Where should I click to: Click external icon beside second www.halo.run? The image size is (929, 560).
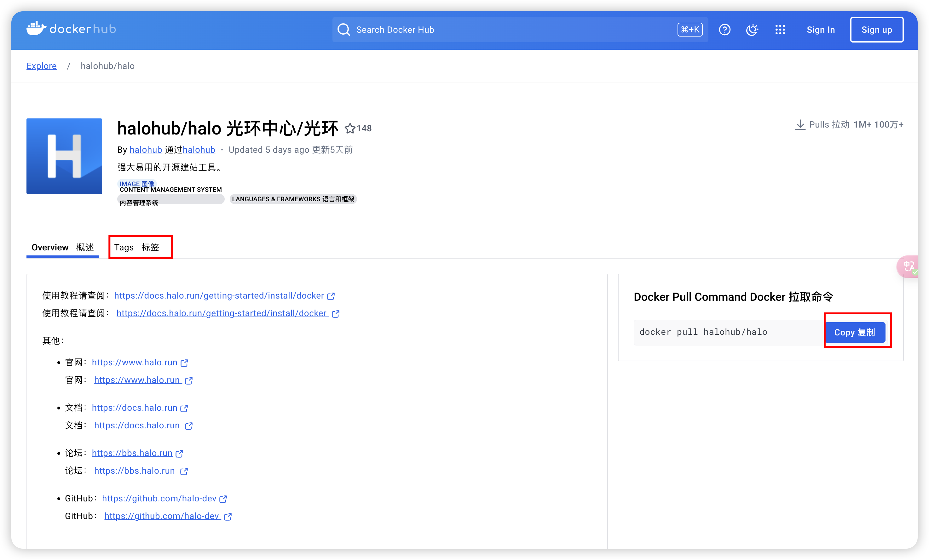[188, 380]
